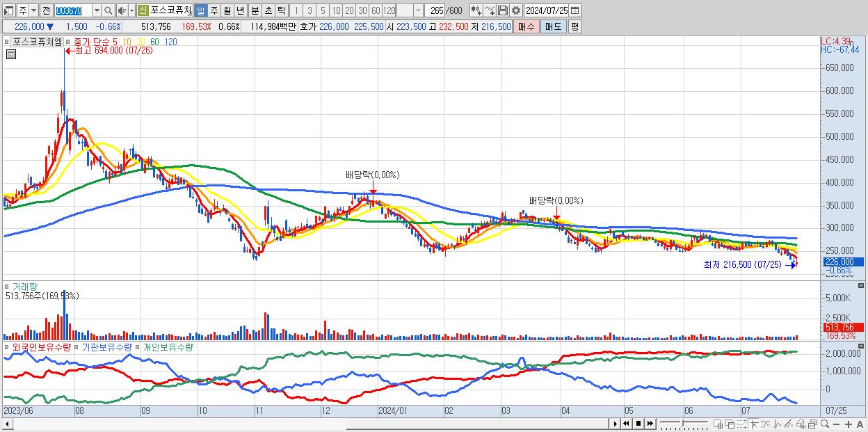Click the 매수 buy button

[x=527, y=26]
